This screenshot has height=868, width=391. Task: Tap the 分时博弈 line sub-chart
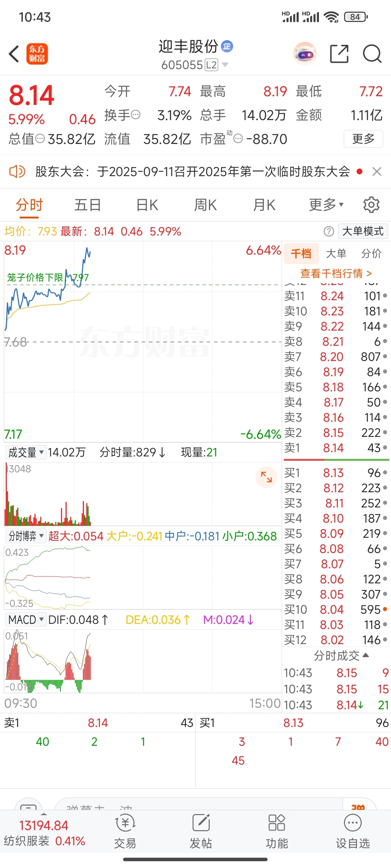pyautogui.click(x=143, y=578)
